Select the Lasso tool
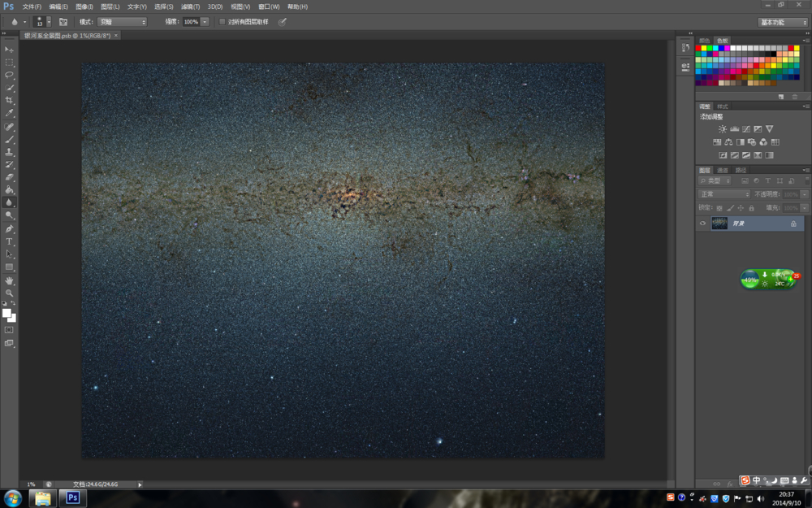 pos(10,75)
